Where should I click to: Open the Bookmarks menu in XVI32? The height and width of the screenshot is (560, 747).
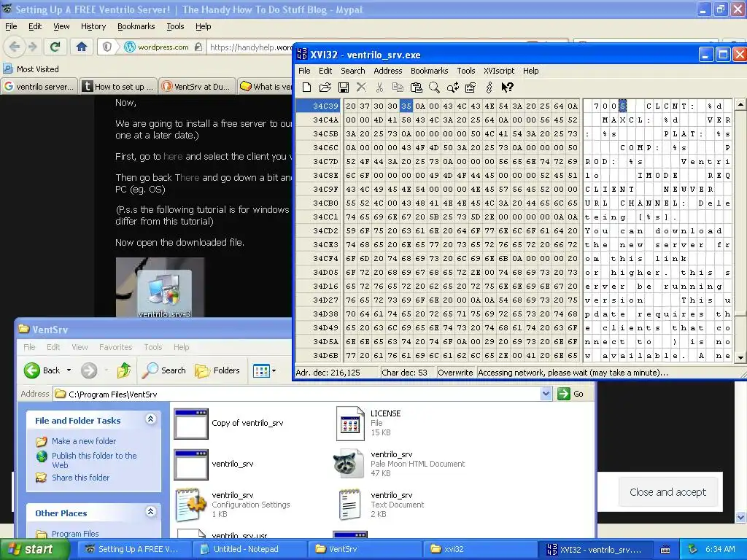click(x=429, y=71)
